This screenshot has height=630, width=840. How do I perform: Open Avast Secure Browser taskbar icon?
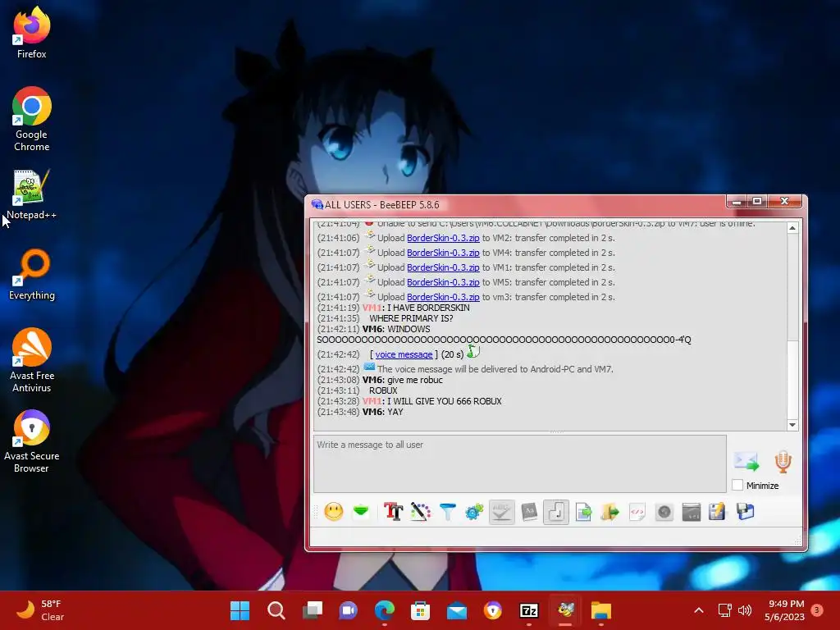pos(493,610)
